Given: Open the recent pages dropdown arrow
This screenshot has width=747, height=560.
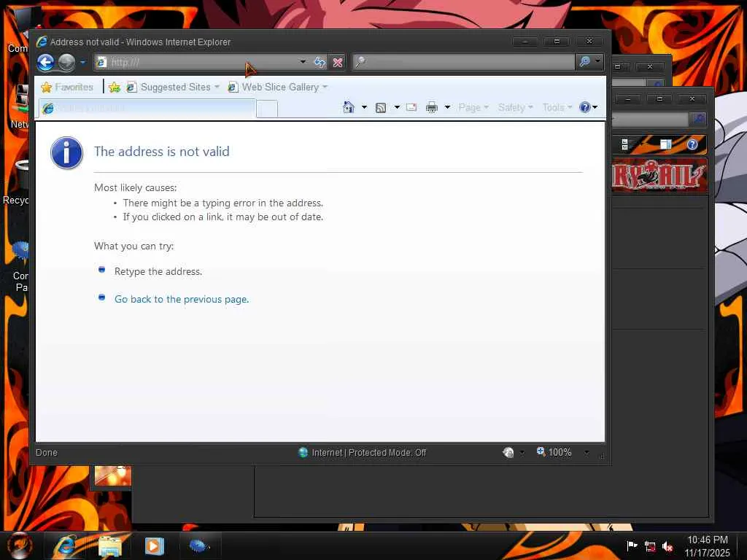Looking at the screenshot, I should tap(82, 63).
